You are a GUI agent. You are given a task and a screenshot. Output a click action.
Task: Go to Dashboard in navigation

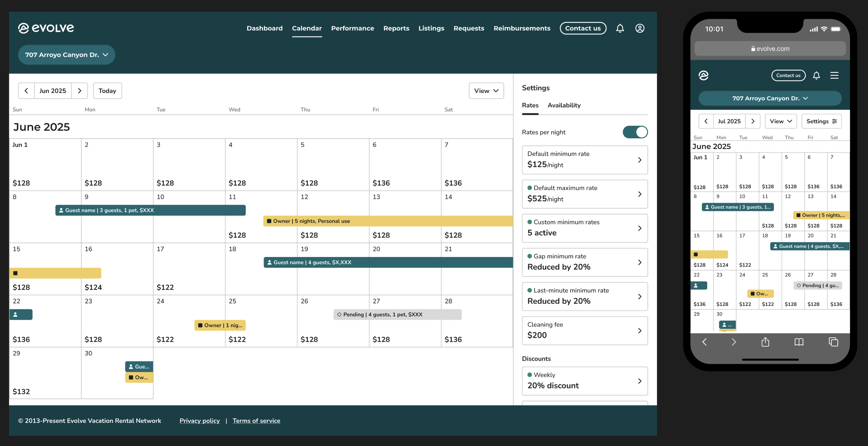click(x=265, y=28)
